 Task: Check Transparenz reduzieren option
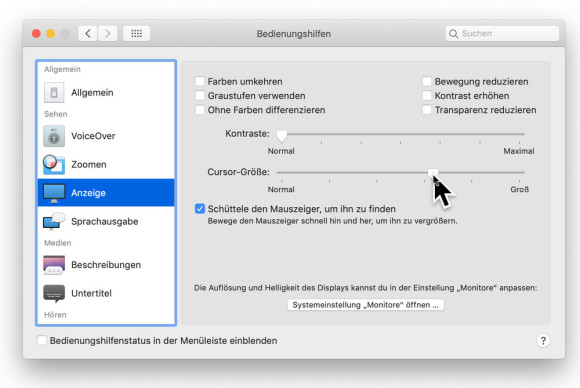[427, 110]
